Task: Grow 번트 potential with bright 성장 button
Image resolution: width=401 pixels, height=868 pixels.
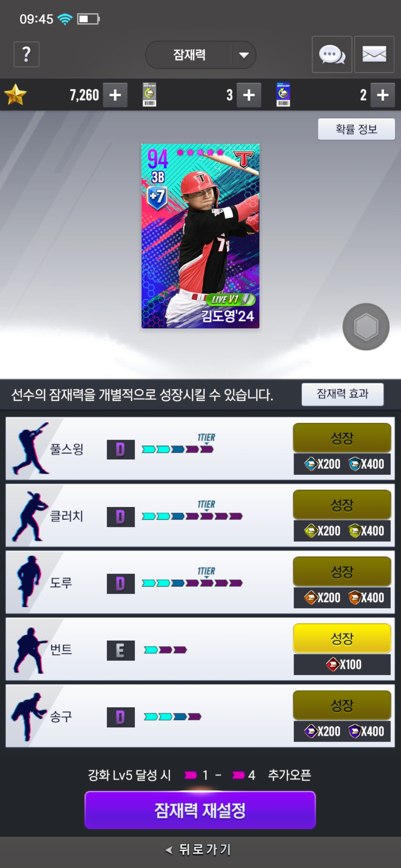Action: pyautogui.click(x=342, y=638)
